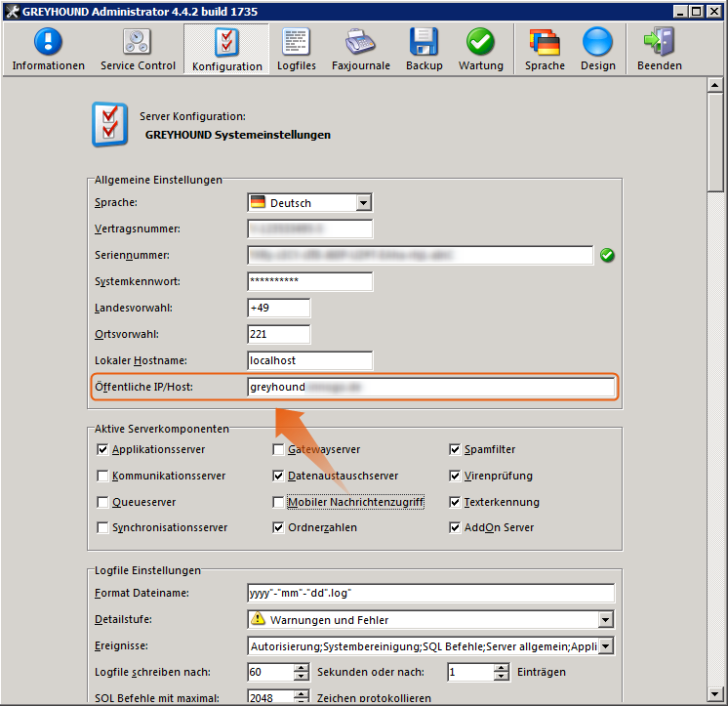728x706 pixels.
Task: Click the scrollbar up arrow
Action: pos(714,85)
